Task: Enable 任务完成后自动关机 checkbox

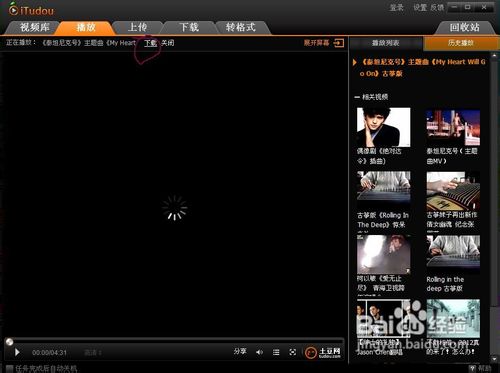Action: [x=9, y=369]
